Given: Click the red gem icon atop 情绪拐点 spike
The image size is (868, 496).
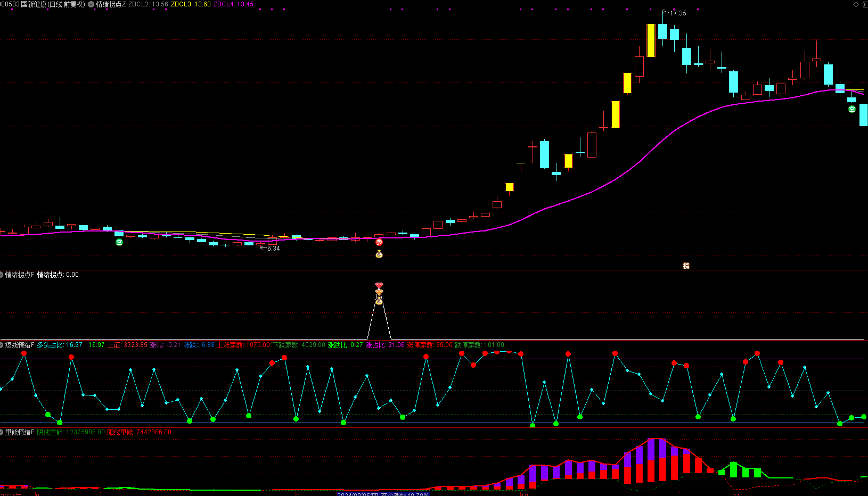Looking at the screenshot, I should click(379, 286).
